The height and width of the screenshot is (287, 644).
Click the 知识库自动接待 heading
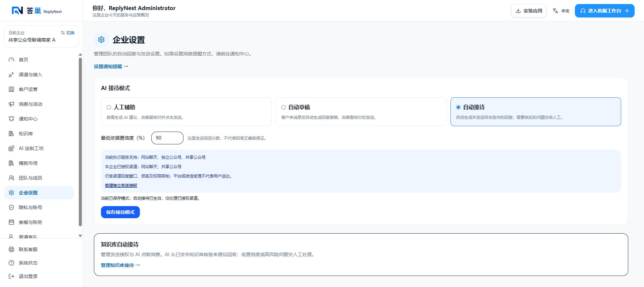click(120, 244)
